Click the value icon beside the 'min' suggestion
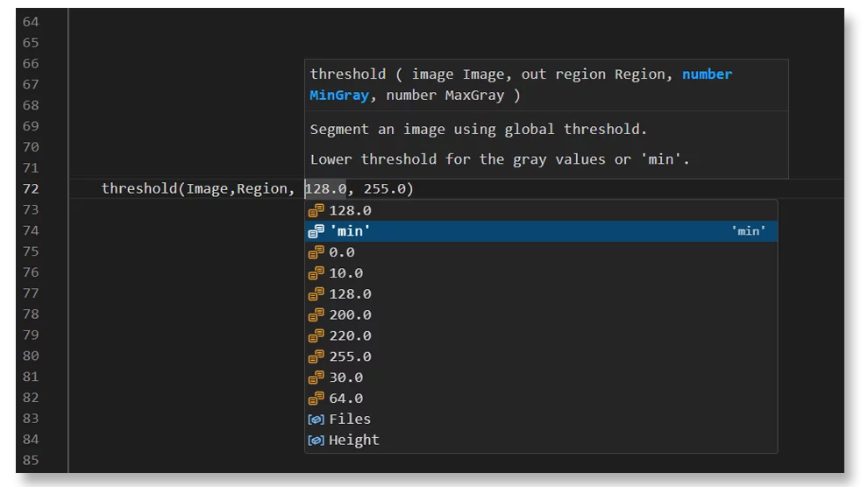Image resolution: width=868 pixels, height=487 pixels. pos(317,231)
